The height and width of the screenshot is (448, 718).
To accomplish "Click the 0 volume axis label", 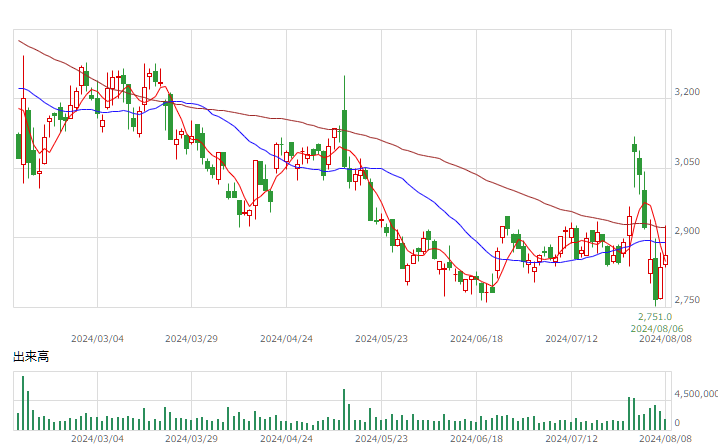I will (677, 423).
